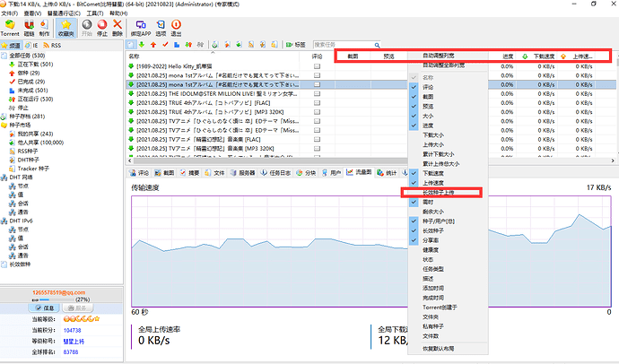Switch to 用户 detail tab
Screen dimensions: 619x364
(x=331, y=173)
